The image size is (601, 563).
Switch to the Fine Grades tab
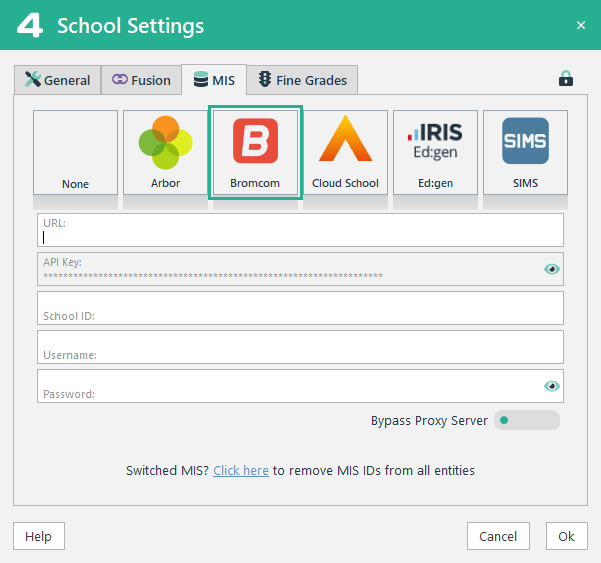(302, 80)
